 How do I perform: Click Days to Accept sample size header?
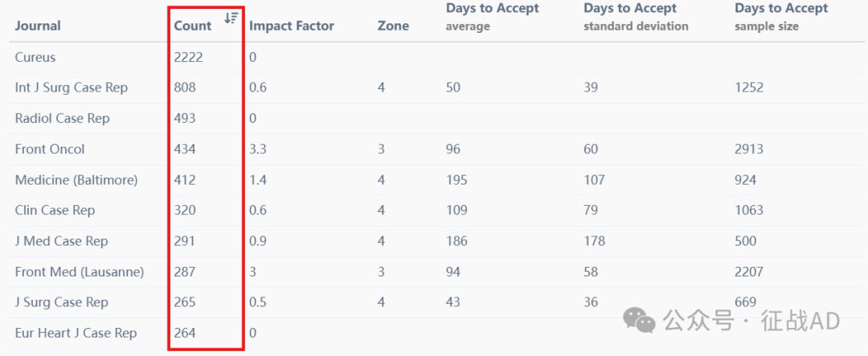pos(781,17)
